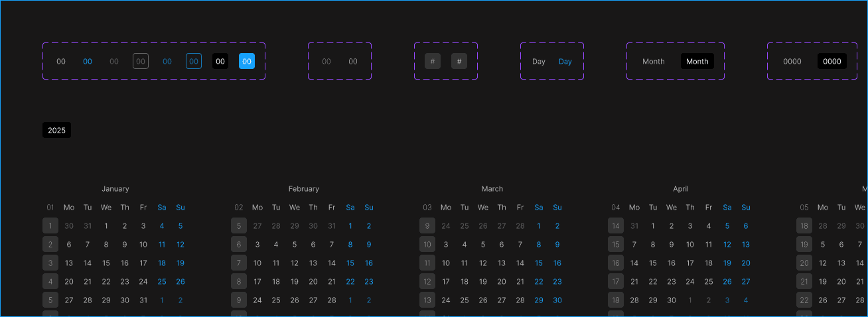Image resolution: width=868 pixels, height=317 pixels.
Task: Click the Sa weekday header under January
Action: pos(162,208)
